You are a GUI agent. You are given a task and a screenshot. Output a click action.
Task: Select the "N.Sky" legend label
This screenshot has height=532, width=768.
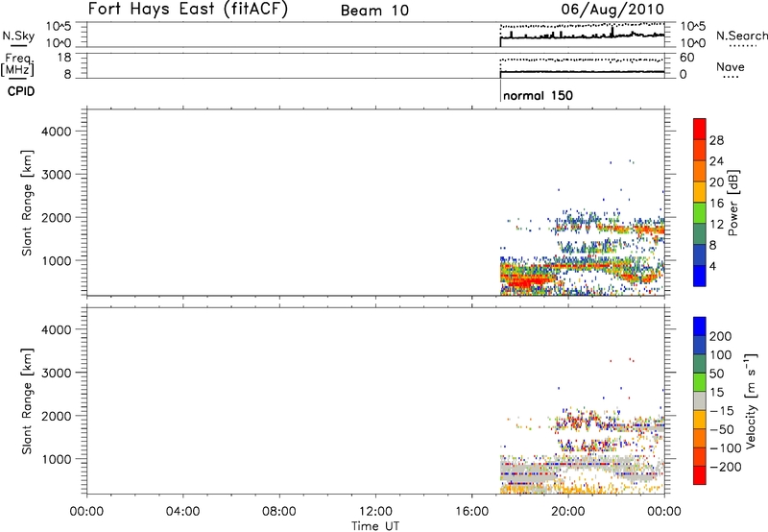point(18,36)
